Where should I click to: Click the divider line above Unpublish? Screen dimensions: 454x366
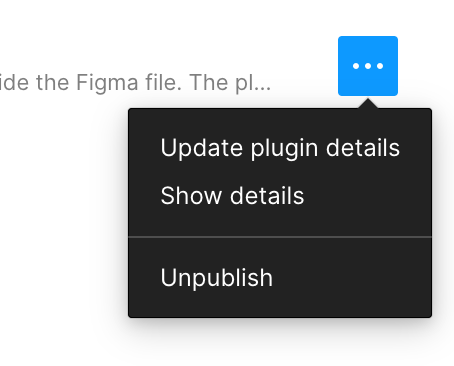pyautogui.click(x=280, y=237)
